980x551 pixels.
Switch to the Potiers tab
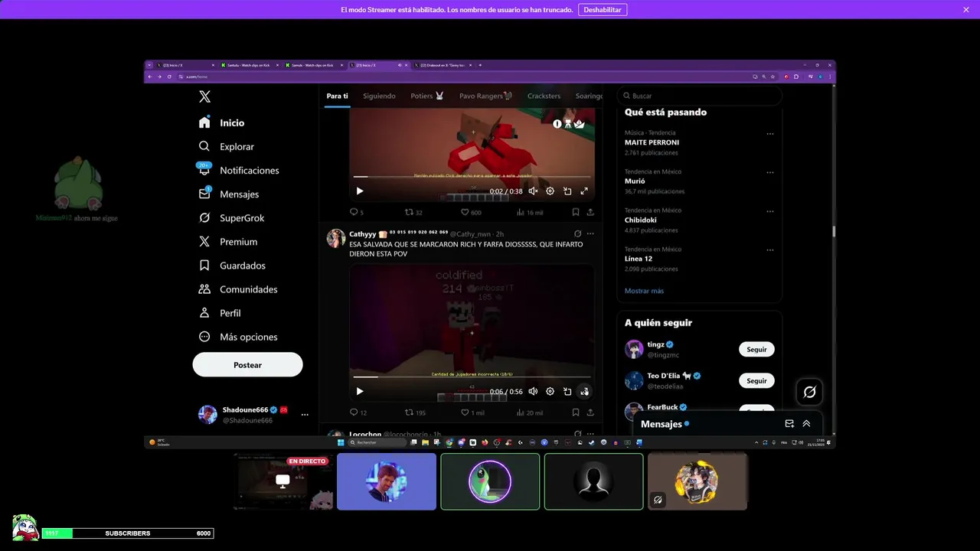427,96
